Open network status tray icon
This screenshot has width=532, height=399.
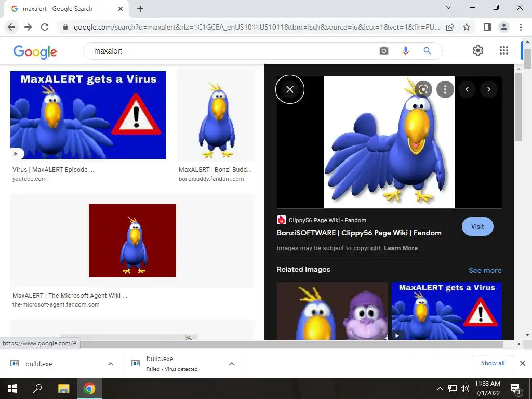453,389
